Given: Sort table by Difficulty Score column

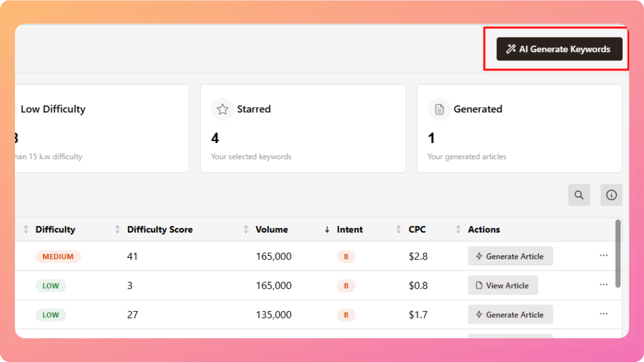Looking at the screenshot, I should click(160, 229).
